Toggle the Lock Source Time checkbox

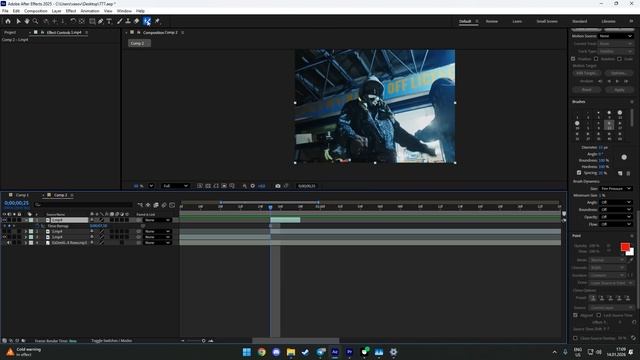(598, 315)
